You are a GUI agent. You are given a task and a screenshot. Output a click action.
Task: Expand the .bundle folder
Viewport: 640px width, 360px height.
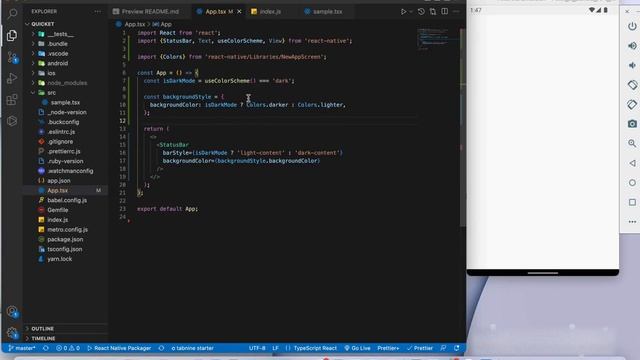[x=57, y=44]
